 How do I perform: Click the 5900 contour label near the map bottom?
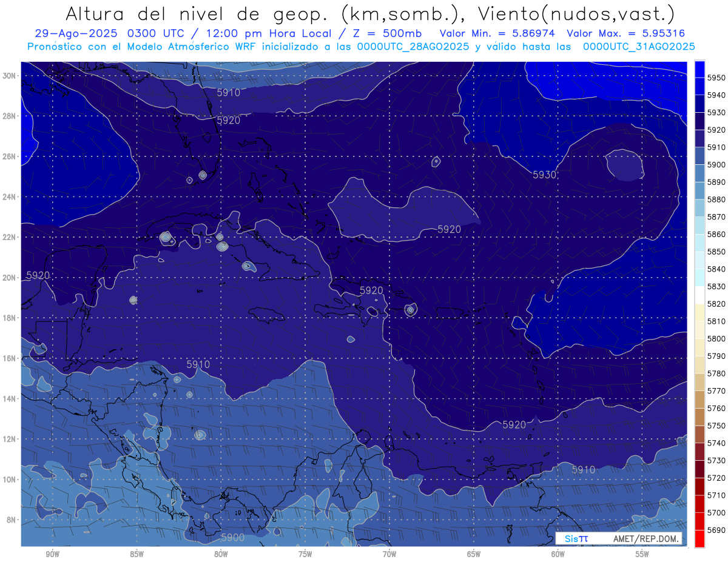(x=233, y=537)
